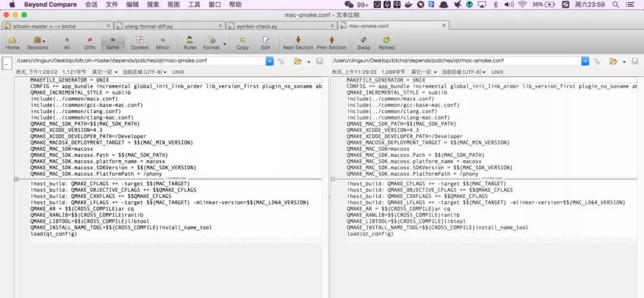Open the Sessions toolbar menu
The width and height of the screenshot is (644, 298).
click(x=38, y=43)
